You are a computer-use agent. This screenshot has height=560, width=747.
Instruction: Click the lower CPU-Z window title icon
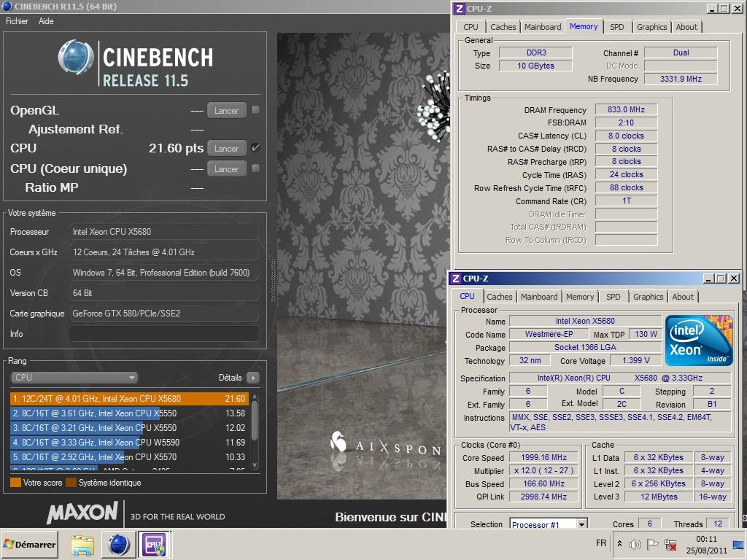coord(456,279)
